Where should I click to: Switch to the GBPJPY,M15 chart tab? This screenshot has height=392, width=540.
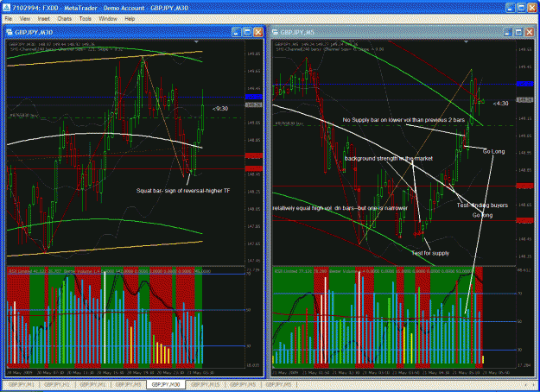coord(205,384)
